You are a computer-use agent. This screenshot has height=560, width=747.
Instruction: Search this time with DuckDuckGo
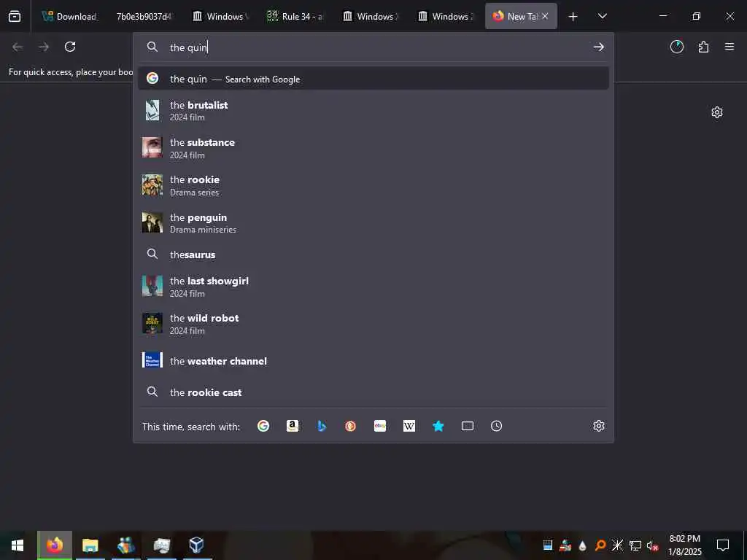(351, 426)
